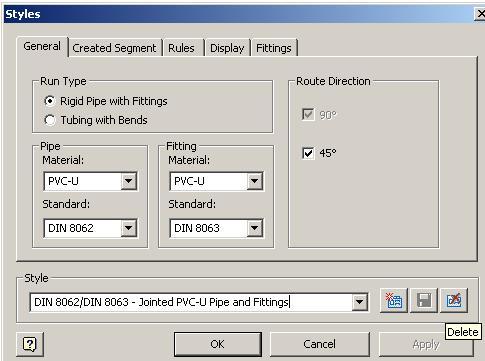Open the Fittings tab
Viewport: 485px width, 361px height.
tap(274, 48)
